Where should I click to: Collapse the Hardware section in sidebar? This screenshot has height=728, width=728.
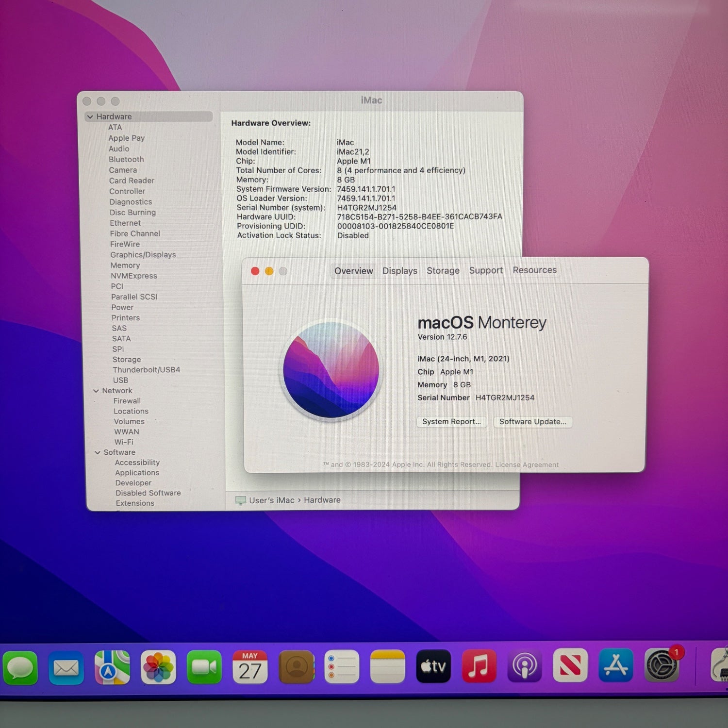tap(90, 117)
